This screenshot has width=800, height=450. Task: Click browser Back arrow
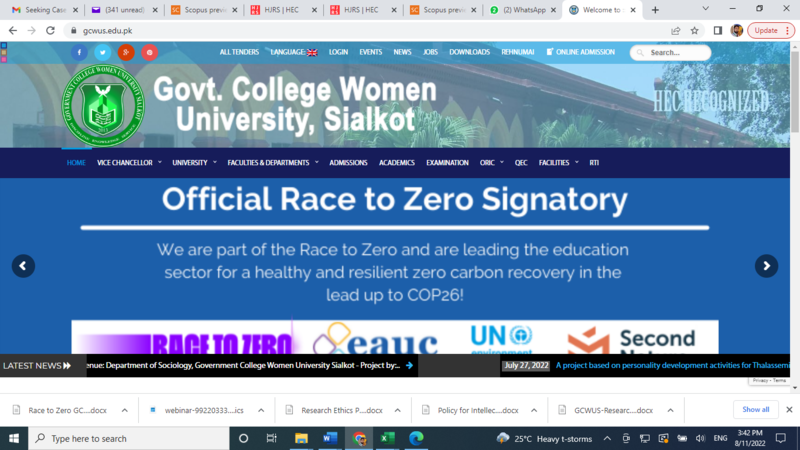coord(13,31)
